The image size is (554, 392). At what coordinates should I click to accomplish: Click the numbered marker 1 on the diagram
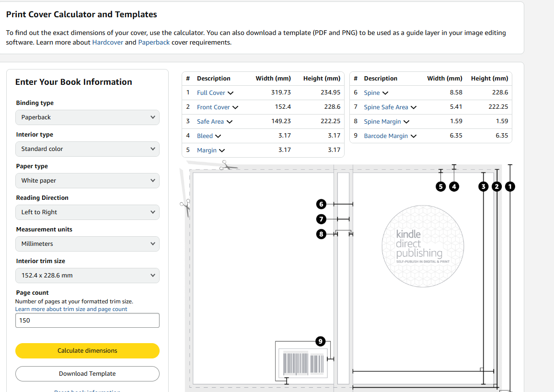pos(510,186)
